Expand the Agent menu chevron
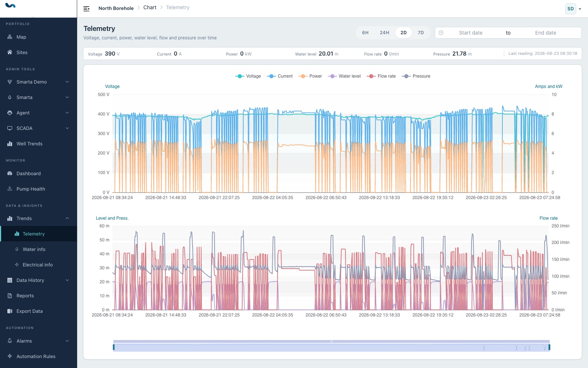The image size is (588, 368). (x=67, y=113)
